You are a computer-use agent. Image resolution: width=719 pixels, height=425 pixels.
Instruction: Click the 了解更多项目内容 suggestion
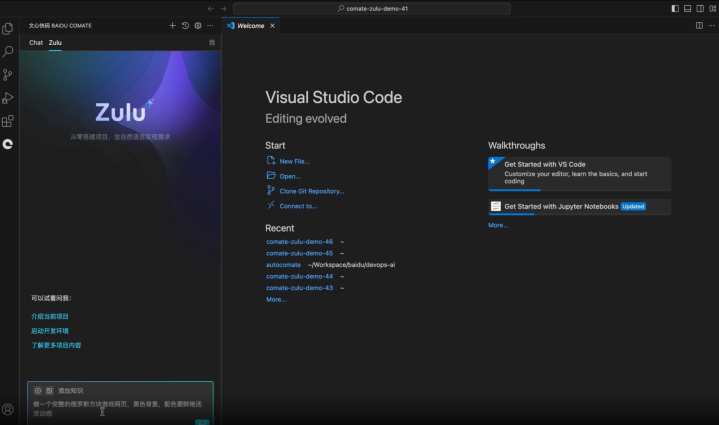(56, 345)
